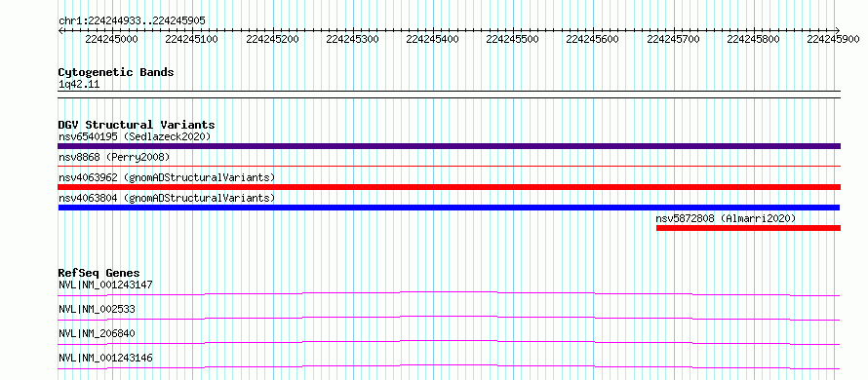Click the short red nsv5872808 bar
868x380 pixels.
coord(748,228)
